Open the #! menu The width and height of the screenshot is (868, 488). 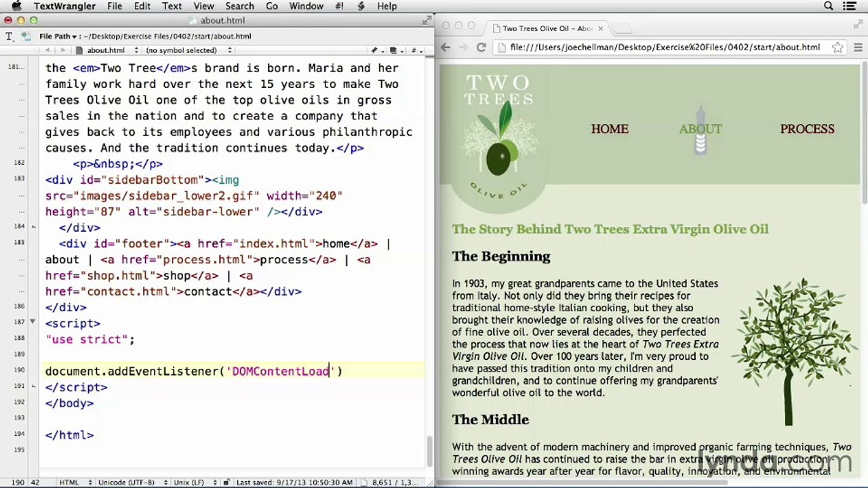pyautogui.click(x=339, y=6)
